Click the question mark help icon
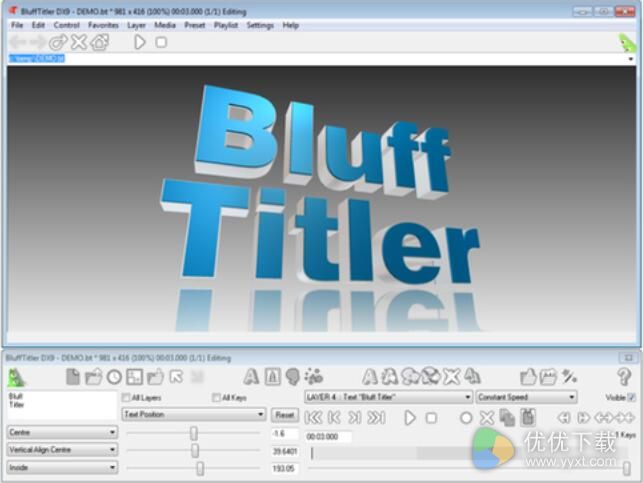This screenshot has width=643, height=483. click(624, 376)
